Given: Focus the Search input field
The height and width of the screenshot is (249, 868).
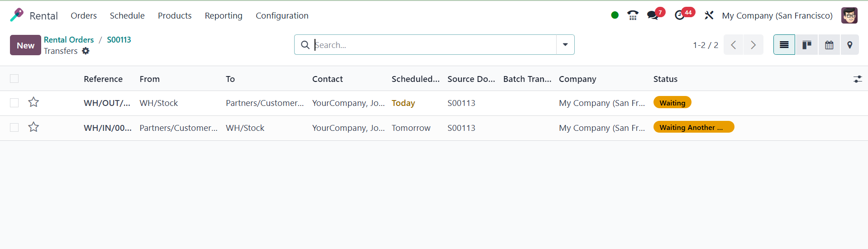Looking at the screenshot, I should (x=434, y=45).
